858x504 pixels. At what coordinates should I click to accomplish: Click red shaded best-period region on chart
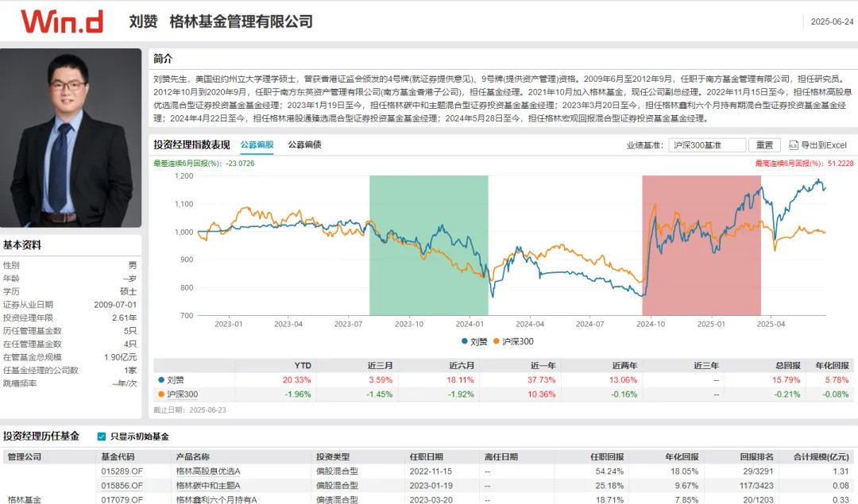click(x=701, y=245)
